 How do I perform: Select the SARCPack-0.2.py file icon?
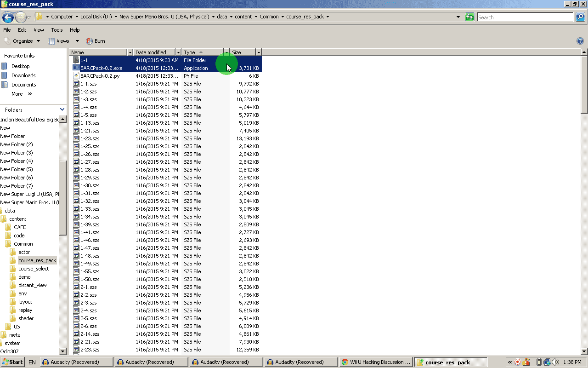tap(76, 76)
